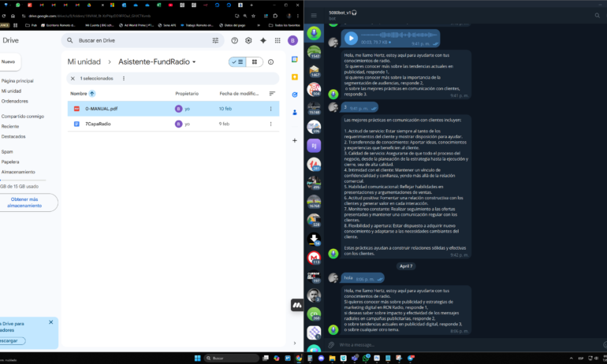Select the 7CapaRadio file row
Viewport: 607px width, 364px height.
173,124
